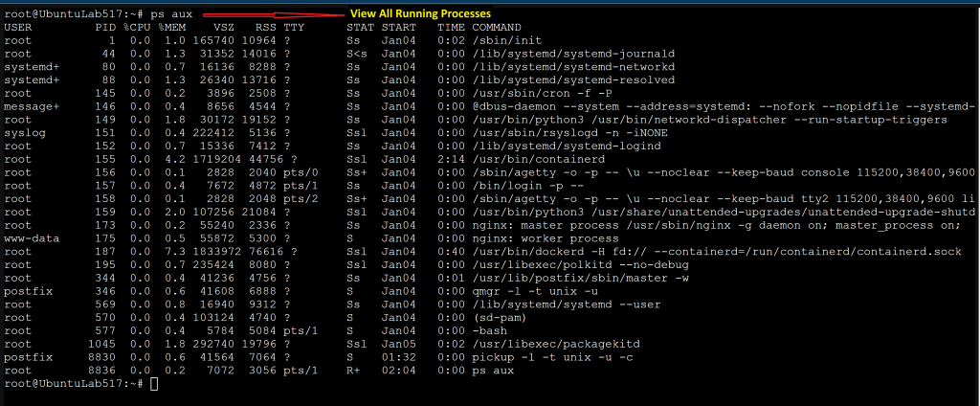The image size is (980, 406).
Task: Click the COMMAND column header
Action: [495, 28]
